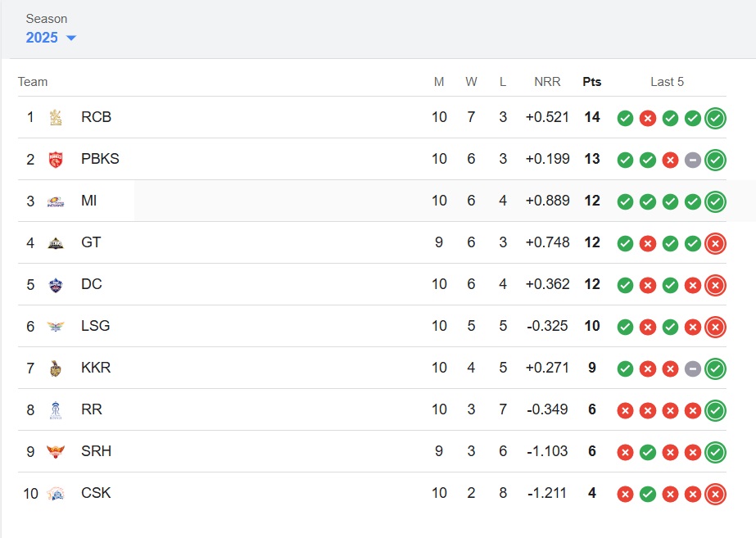Image resolution: width=756 pixels, height=538 pixels.
Task: Open the RR team name link
Action: [x=92, y=409]
